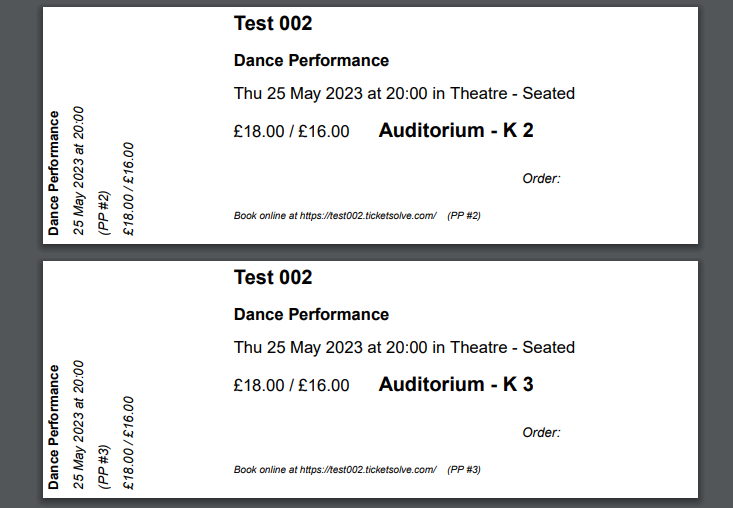Click the rotated 25 May 2023 stub date on the K 3 ticket
Image resolution: width=733 pixels, height=508 pixels.
pyautogui.click(x=79, y=424)
